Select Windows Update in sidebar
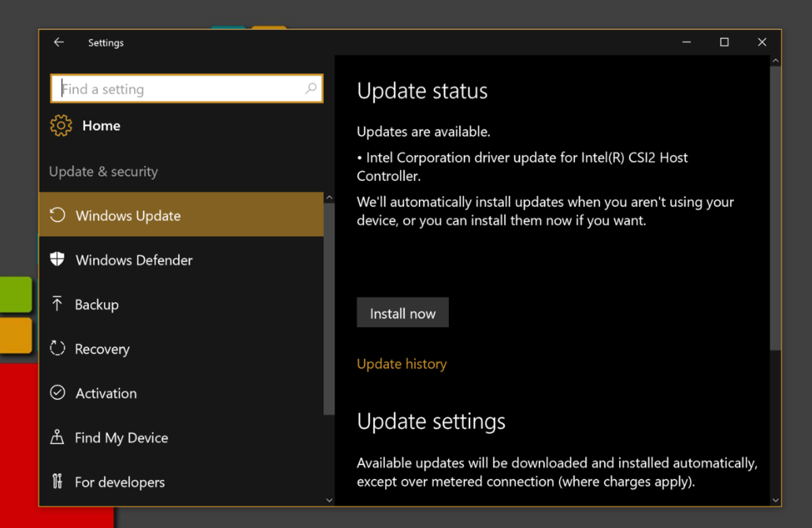The image size is (812, 528). click(181, 215)
